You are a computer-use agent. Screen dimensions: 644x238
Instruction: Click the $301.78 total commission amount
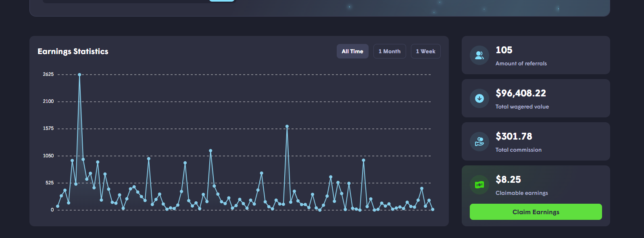tap(514, 136)
